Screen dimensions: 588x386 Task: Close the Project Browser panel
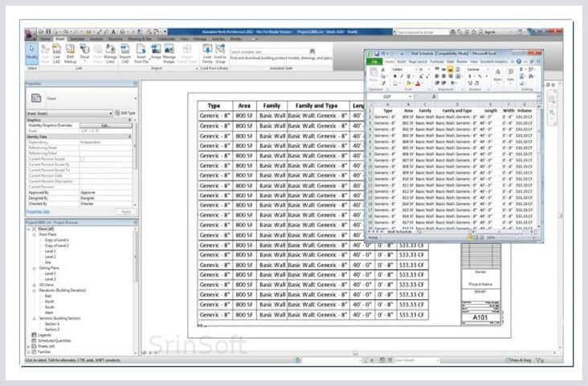(136, 222)
